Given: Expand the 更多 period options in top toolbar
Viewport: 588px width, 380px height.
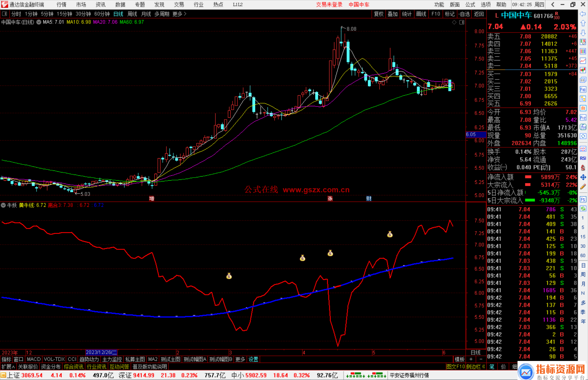Looking at the screenshot, I should click(179, 14).
